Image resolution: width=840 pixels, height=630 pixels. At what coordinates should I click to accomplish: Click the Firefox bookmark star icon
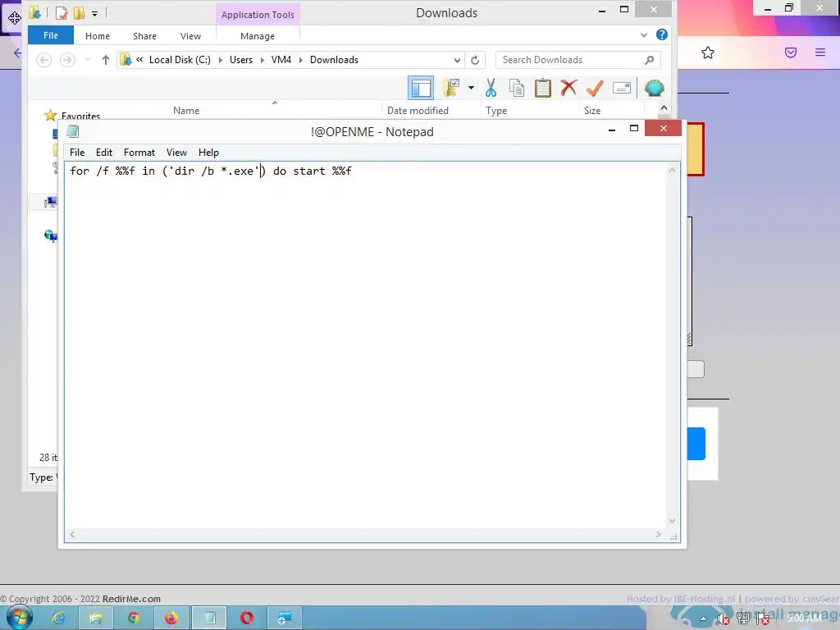click(x=708, y=52)
